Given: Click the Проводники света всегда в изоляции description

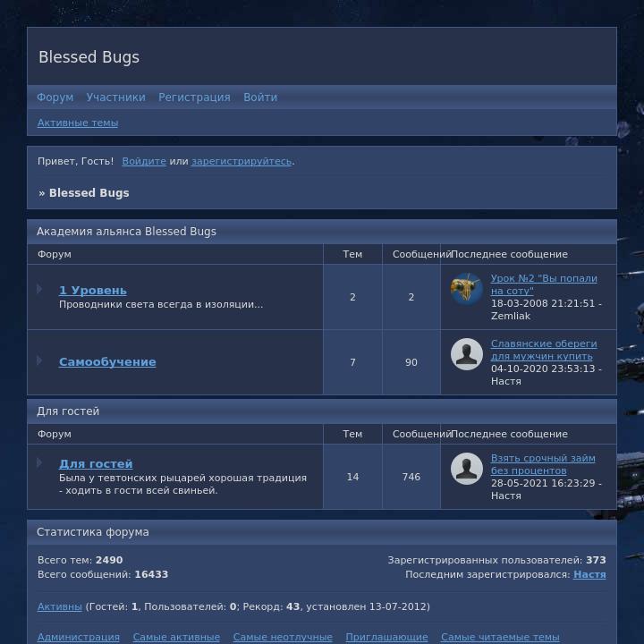Looking at the screenshot, I should pos(161,304).
